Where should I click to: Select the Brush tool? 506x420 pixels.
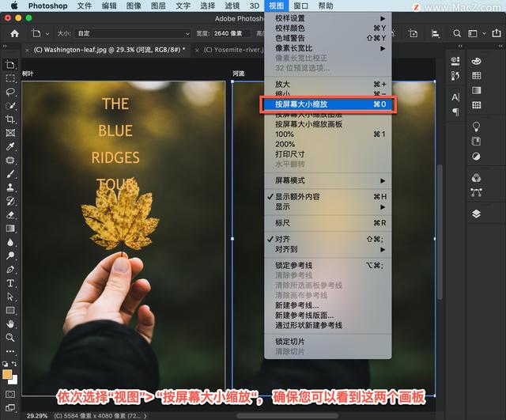(10, 174)
